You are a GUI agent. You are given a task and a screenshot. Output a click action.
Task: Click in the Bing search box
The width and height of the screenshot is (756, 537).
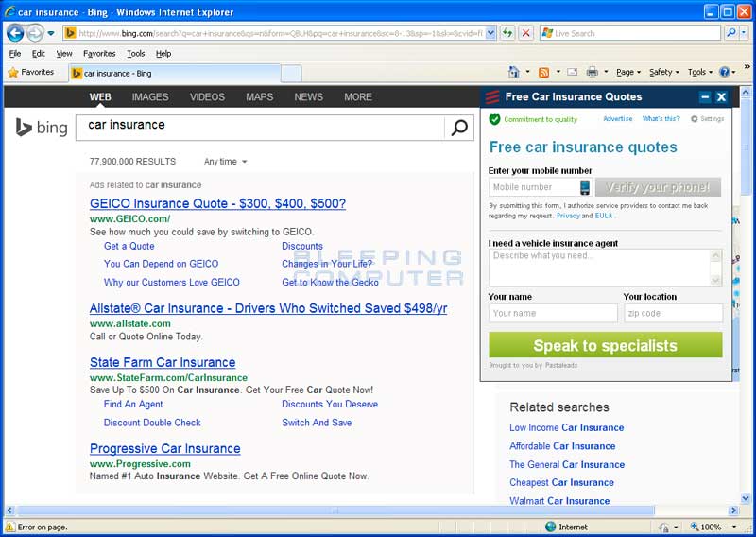tap(259, 128)
